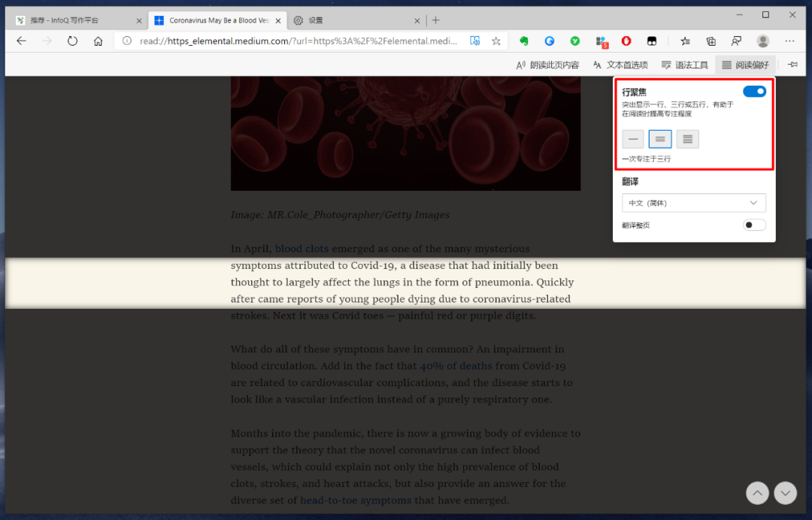Open 文本首选项 text preferences panel

point(620,65)
